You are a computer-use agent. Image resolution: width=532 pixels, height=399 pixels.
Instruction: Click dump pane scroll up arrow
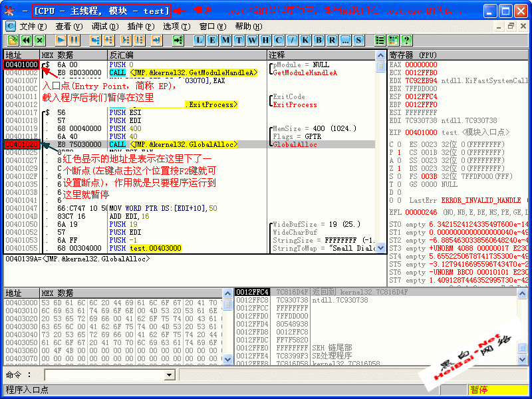pyautogui.click(x=227, y=293)
